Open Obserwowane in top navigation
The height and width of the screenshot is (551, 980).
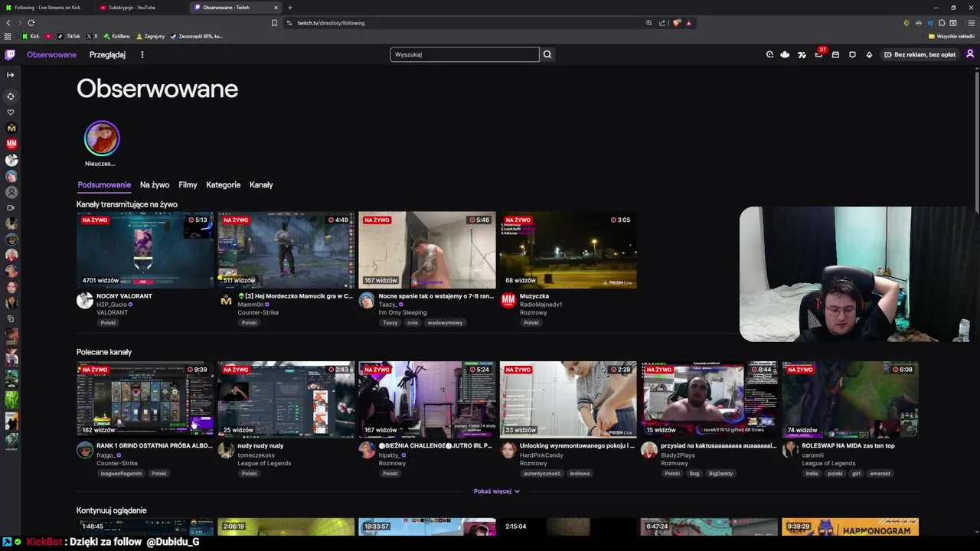click(51, 55)
